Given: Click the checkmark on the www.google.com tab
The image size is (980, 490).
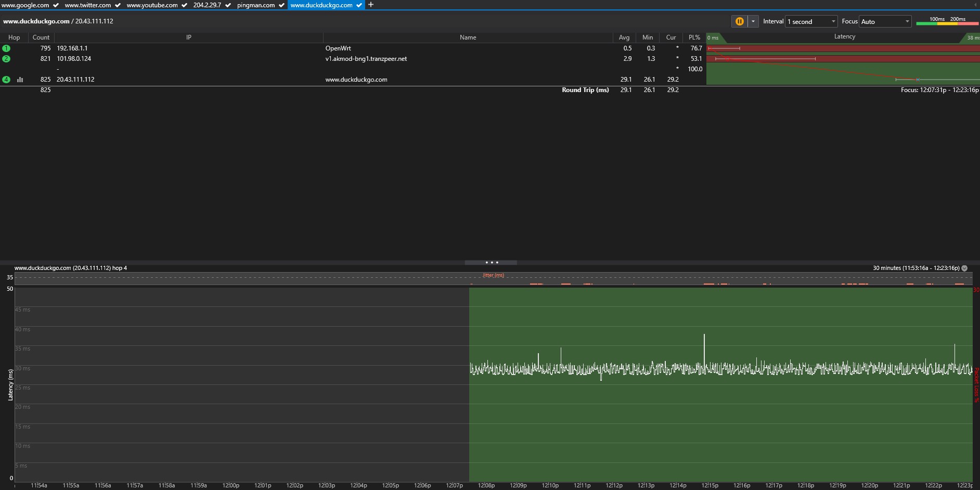Looking at the screenshot, I should pos(56,5).
